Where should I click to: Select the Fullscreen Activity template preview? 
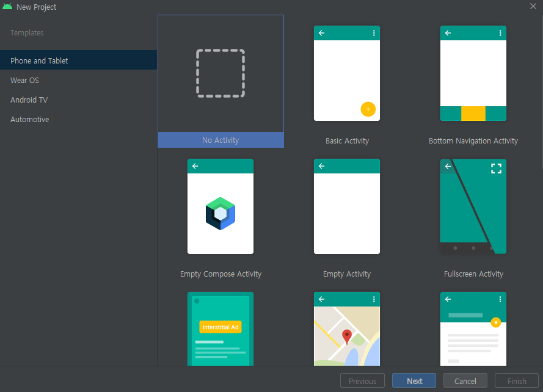473,206
